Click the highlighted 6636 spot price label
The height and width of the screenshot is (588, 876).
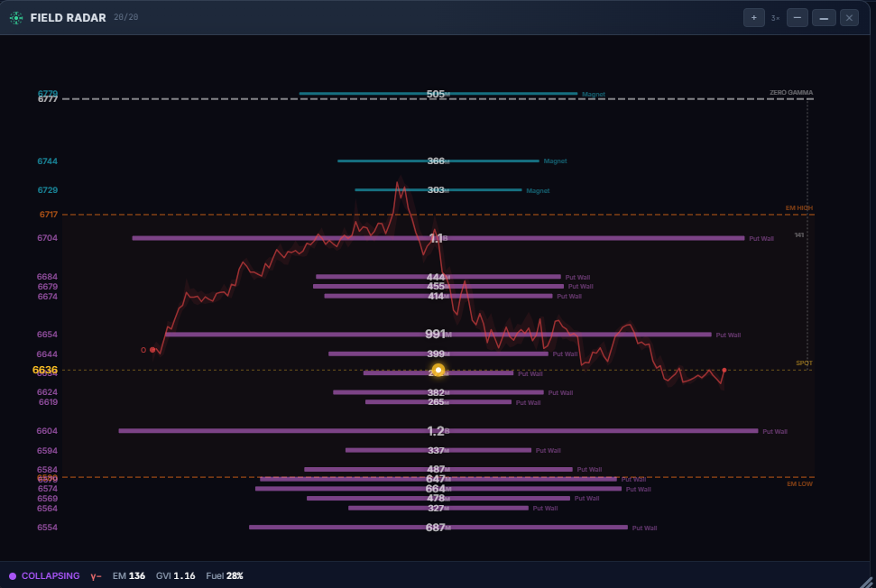coord(44,370)
